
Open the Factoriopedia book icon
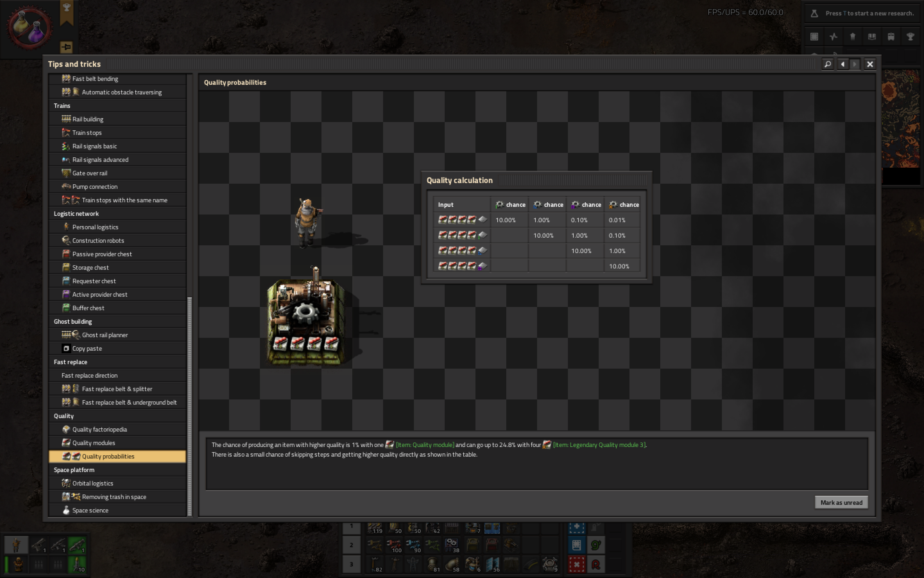point(872,37)
